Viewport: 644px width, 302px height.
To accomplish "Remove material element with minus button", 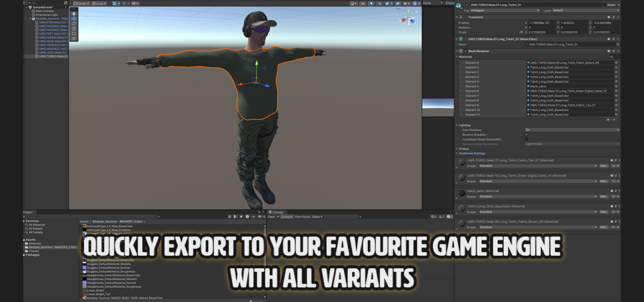I will pyautogui.click(x=614, y=119).
